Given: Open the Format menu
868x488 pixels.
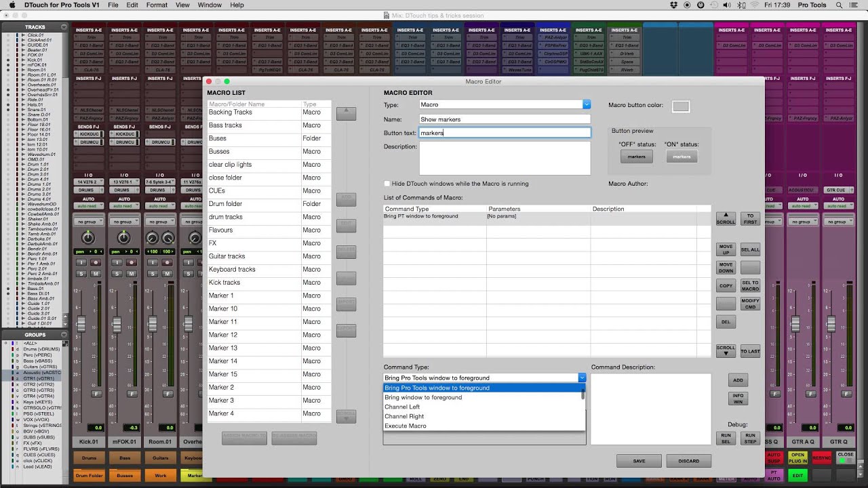Looking at the screenshot, I should (x=157, y=5).
